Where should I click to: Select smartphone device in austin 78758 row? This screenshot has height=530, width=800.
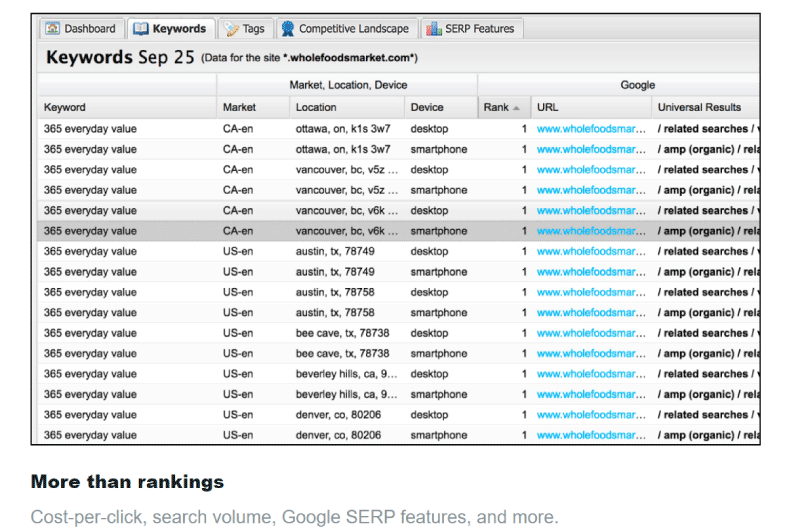point(439,313)
